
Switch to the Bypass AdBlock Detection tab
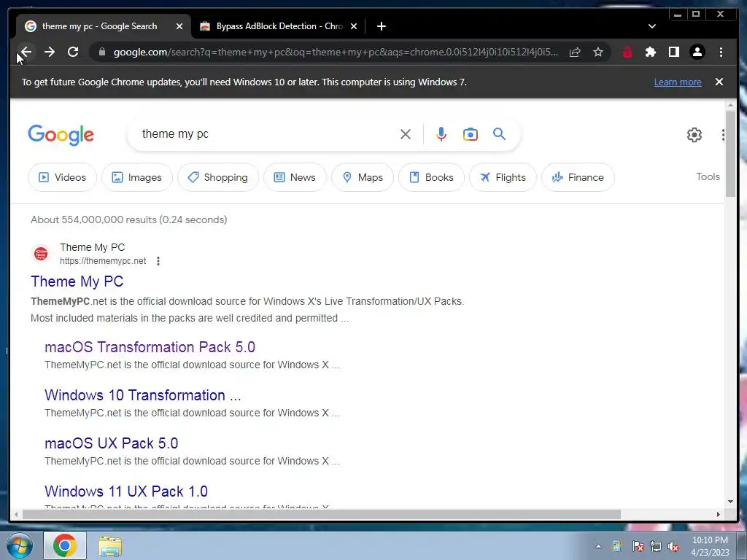pos(279,26)
